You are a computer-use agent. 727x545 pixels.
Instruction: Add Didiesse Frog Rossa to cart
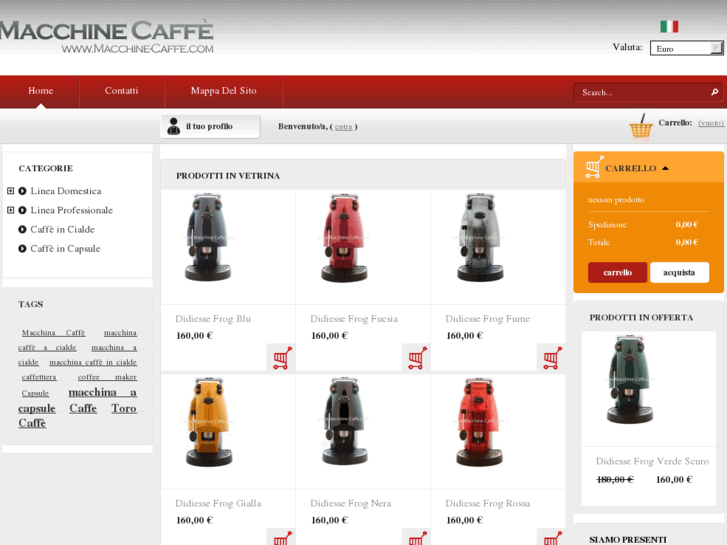coord(551,537)
